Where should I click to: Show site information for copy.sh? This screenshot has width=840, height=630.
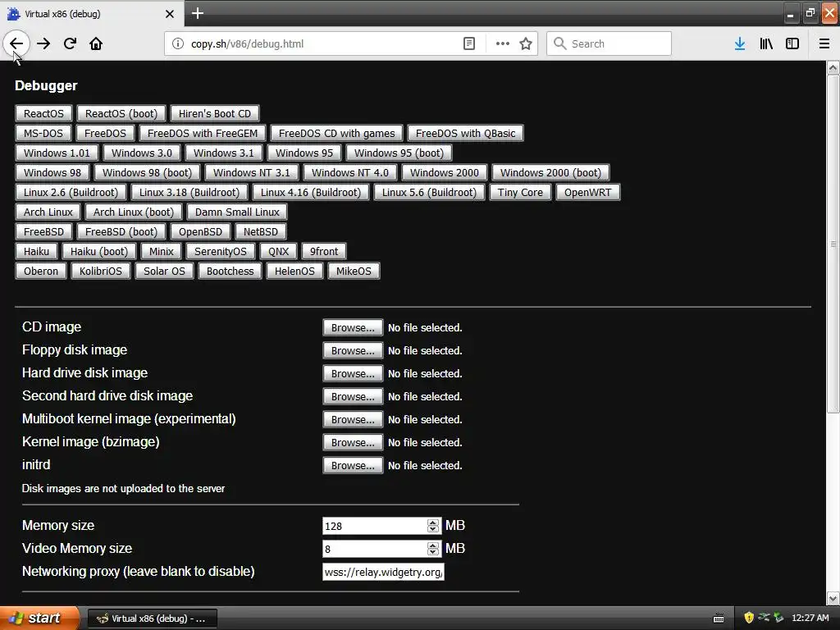coord(177,44)
